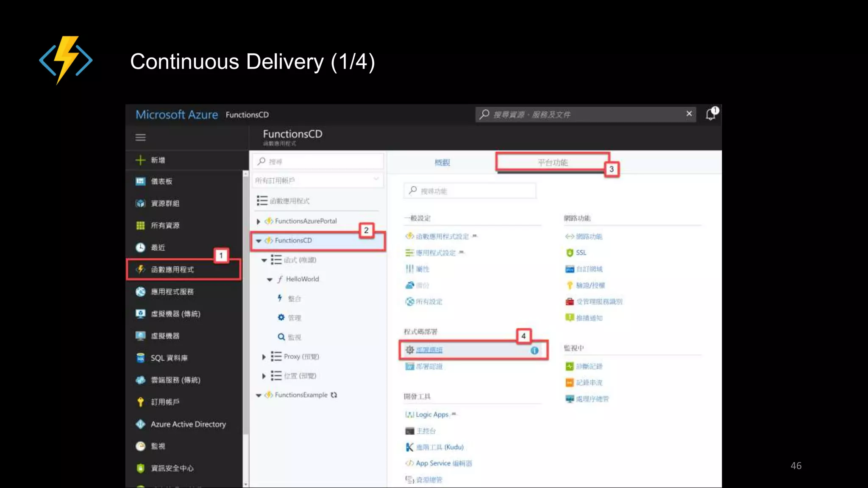
Task: Open 資訊安全中心 shield icon in sidebar
Action: pyautogui.click(x=140, y=468)
